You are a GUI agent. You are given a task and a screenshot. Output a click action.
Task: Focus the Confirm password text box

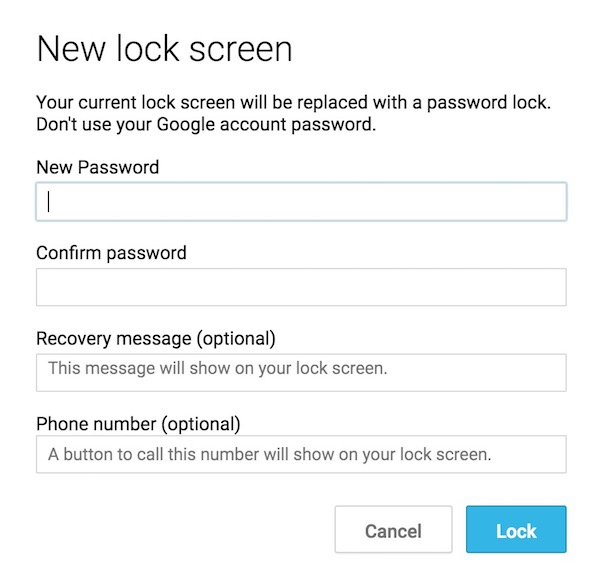tap(301, 287)
